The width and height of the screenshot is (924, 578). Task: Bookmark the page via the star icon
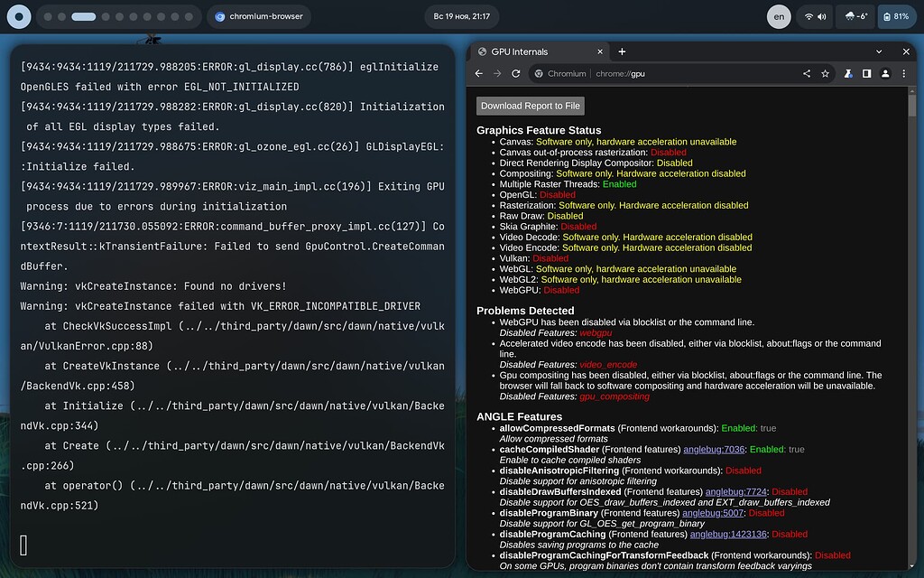pyautogui.click(x=825, y=73)
